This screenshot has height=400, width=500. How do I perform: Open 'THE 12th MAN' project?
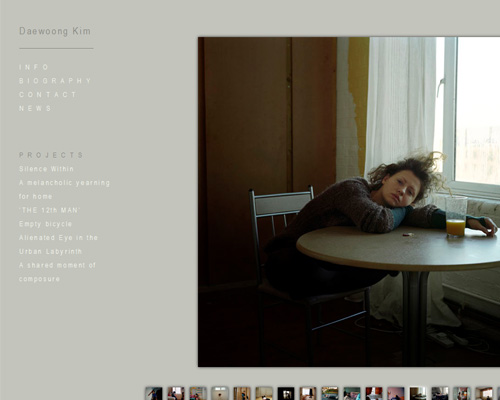[50, 210]
